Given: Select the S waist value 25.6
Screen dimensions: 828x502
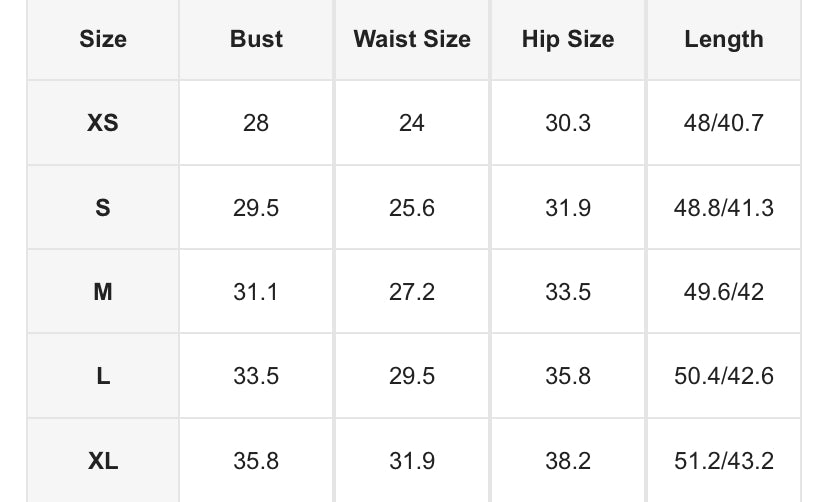Looking at the screenshot, I should (x=412, y=208).
